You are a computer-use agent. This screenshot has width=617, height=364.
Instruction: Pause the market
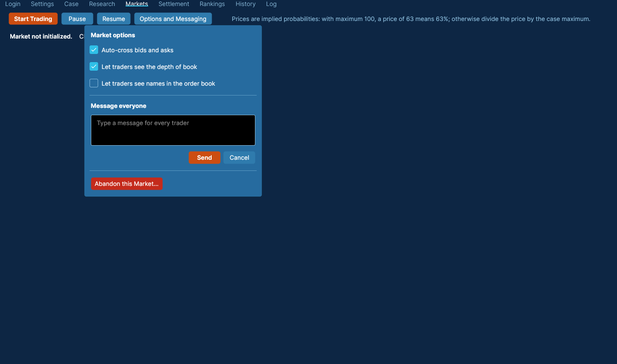(77, 19)
